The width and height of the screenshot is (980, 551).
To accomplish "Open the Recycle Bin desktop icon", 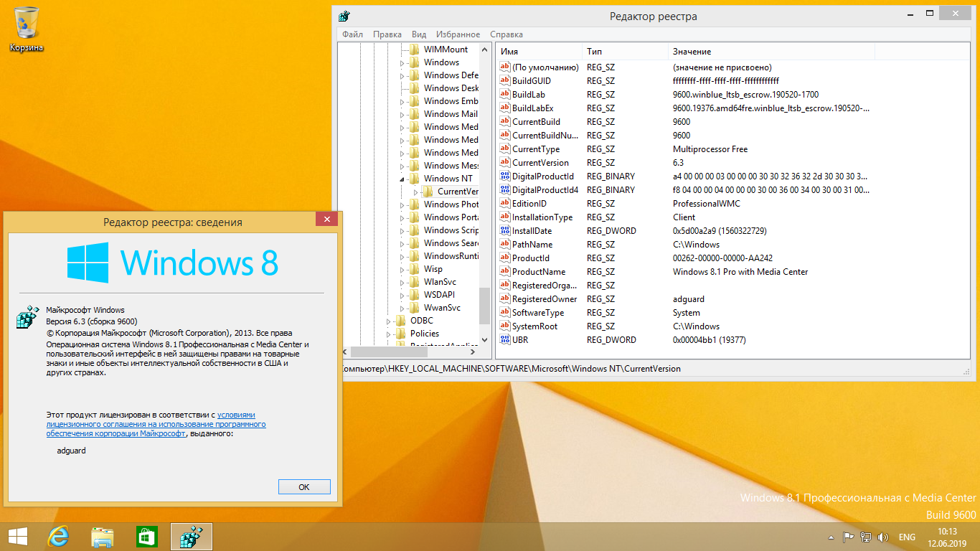I will point(27,29).
